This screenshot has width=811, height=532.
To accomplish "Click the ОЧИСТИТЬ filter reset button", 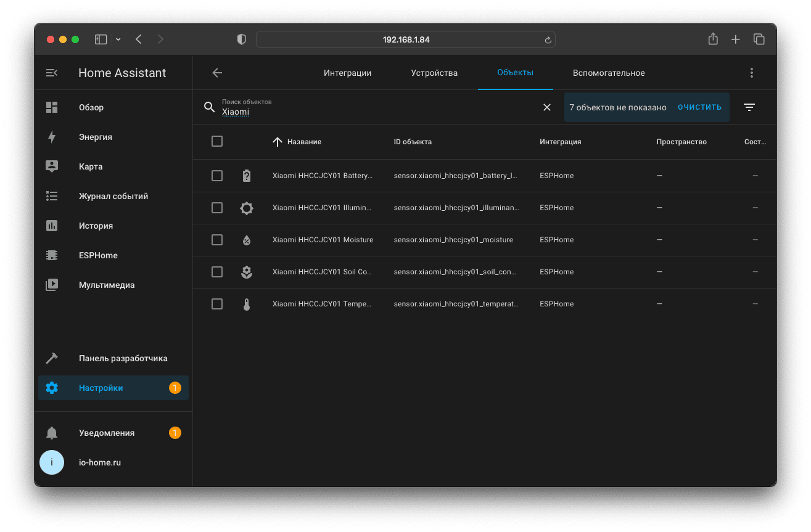I will (x=699, y=107).
